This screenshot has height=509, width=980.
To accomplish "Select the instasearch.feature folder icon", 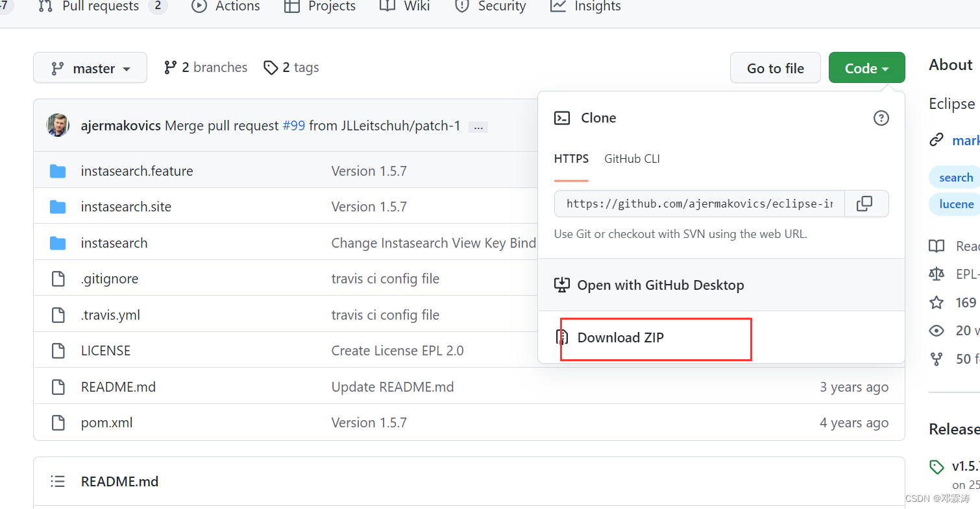I will [58, 171].
